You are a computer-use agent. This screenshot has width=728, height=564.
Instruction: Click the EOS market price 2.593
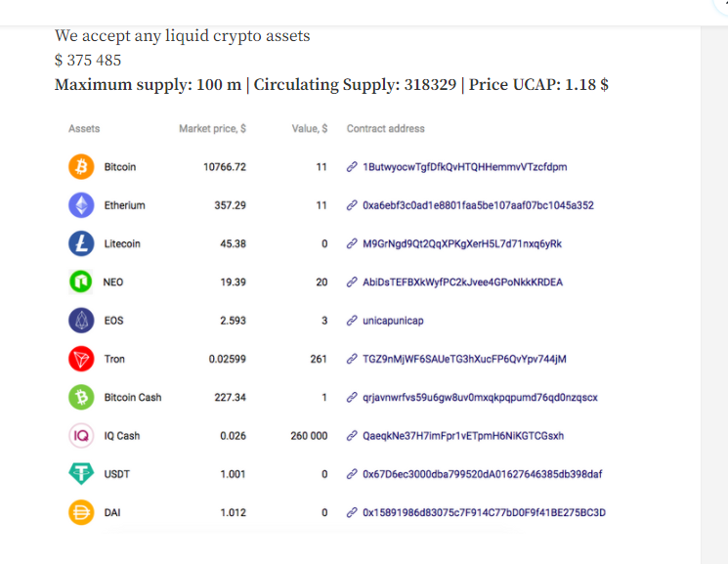click(234, 321)
